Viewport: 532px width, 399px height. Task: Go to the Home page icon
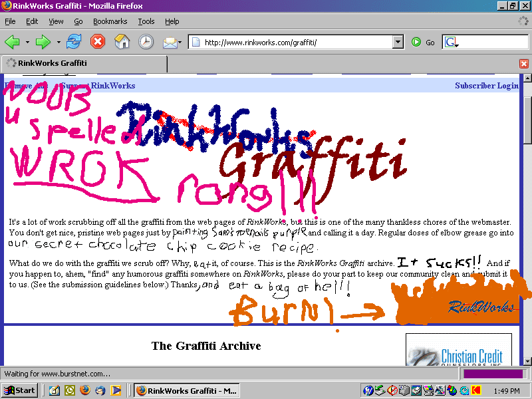[122, 42]
